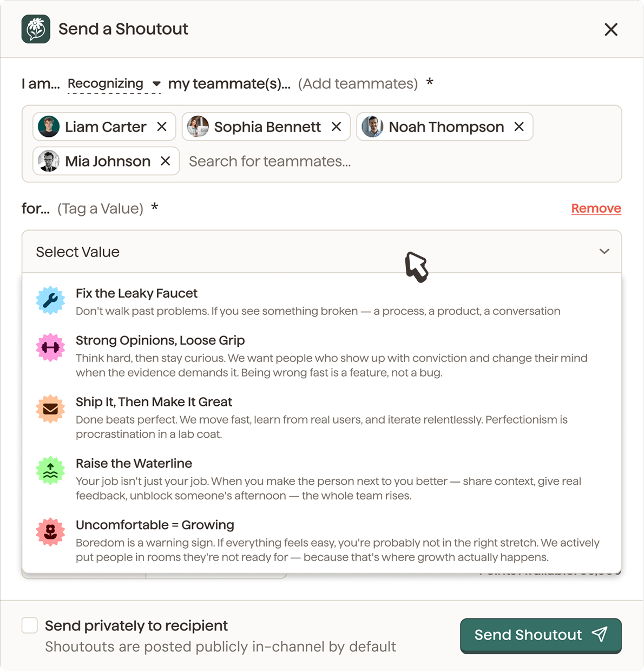Click the blue wrench badge icon
Viewport: 644px width, 672px height.
[50, 300]
